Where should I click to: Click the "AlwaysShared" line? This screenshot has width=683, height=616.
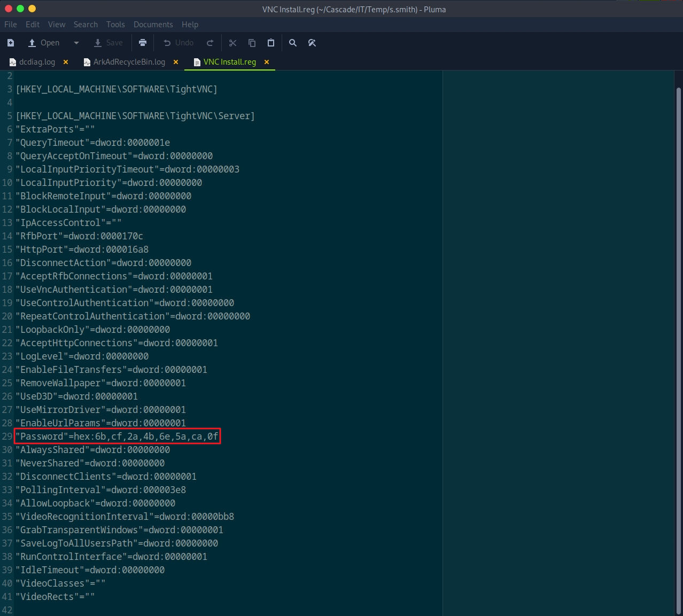[92, 450]
